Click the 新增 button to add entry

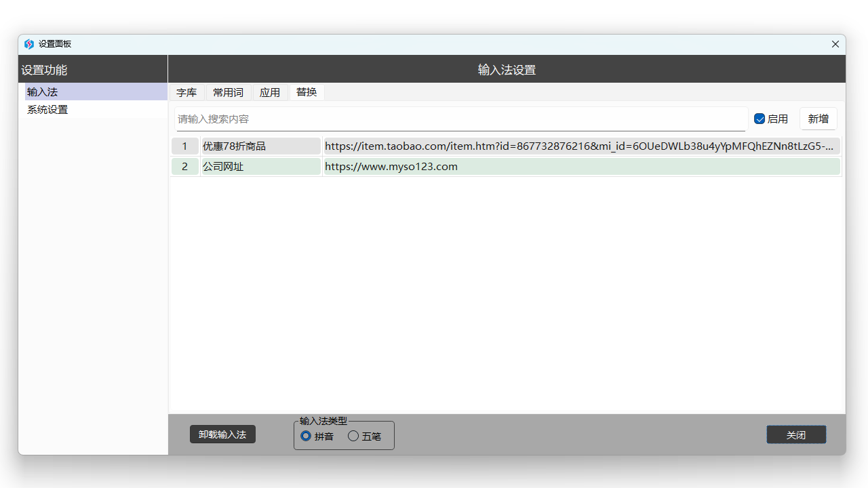click(818, 119)
